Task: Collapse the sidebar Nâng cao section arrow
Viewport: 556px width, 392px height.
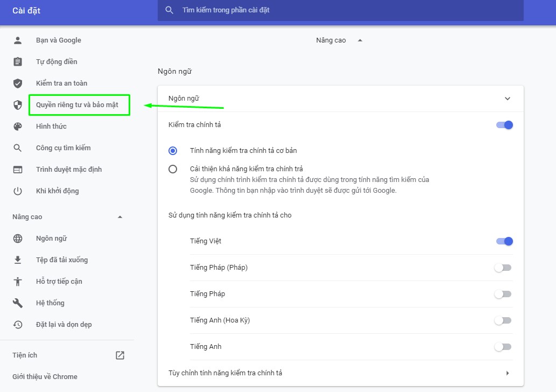Action: click(120, 217)
